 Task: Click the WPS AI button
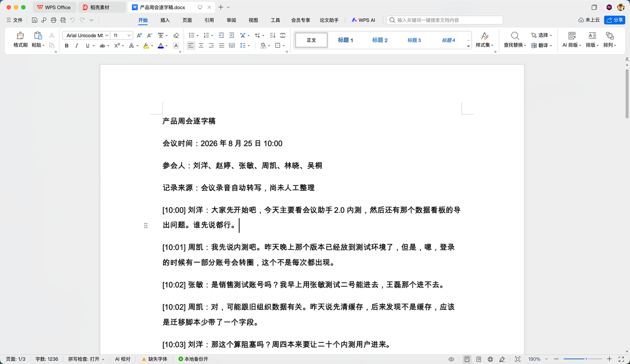pos(363,20)
